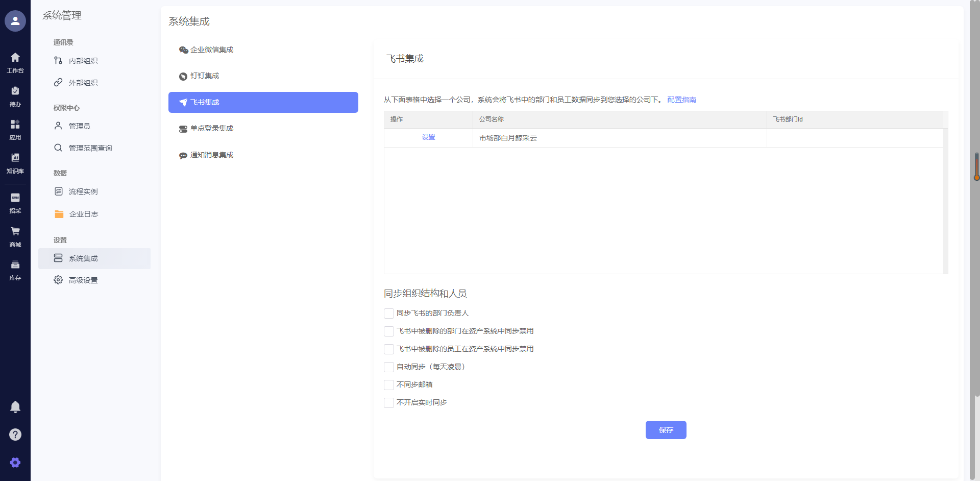Toggle 自动同步（每天凌晨）checkbox
Screen dimensions: 980x481
(389, 367)
